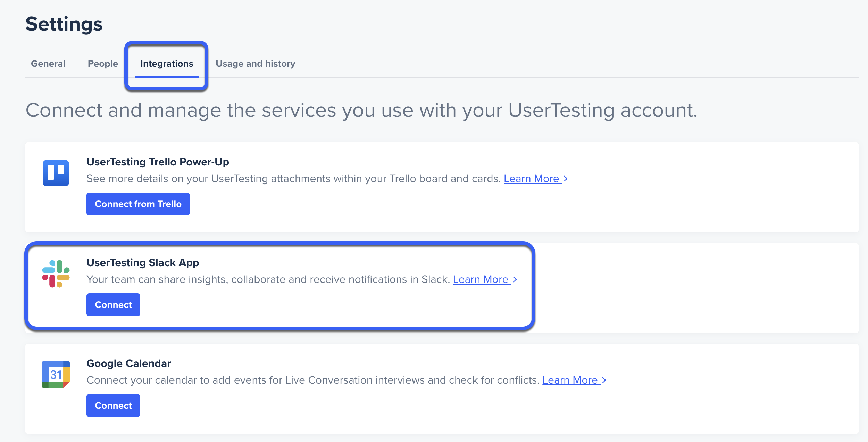This screenshot has height=442, width=868.
Task: Open the General tab
Action: coord(48,64)
